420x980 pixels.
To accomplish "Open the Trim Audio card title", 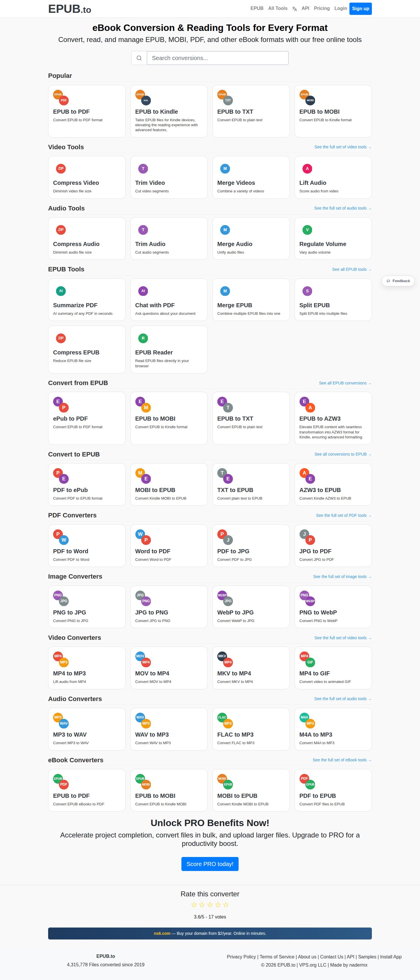I will pyautogui.click(x=150, y=244).
